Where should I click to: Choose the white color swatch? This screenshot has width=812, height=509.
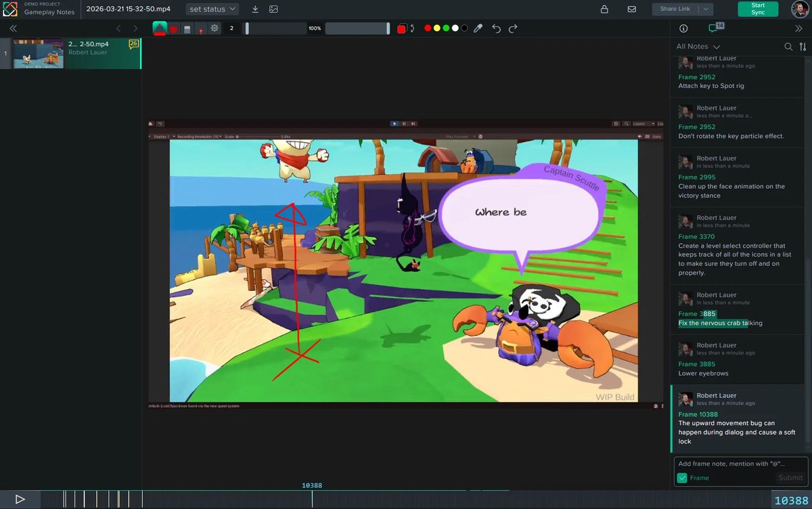click(455, 28)
